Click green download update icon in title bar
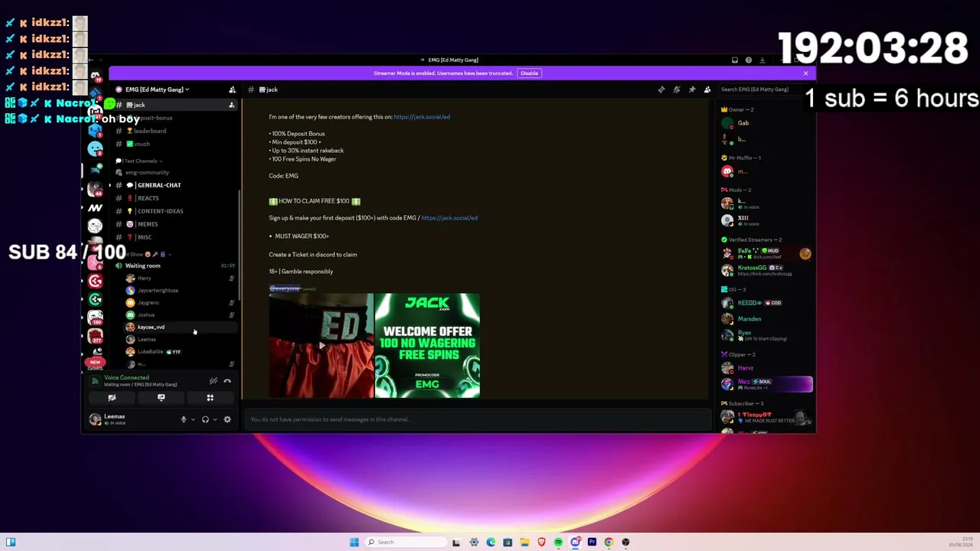The width and height of the screenshot is (980, 551). coord(763,60)
